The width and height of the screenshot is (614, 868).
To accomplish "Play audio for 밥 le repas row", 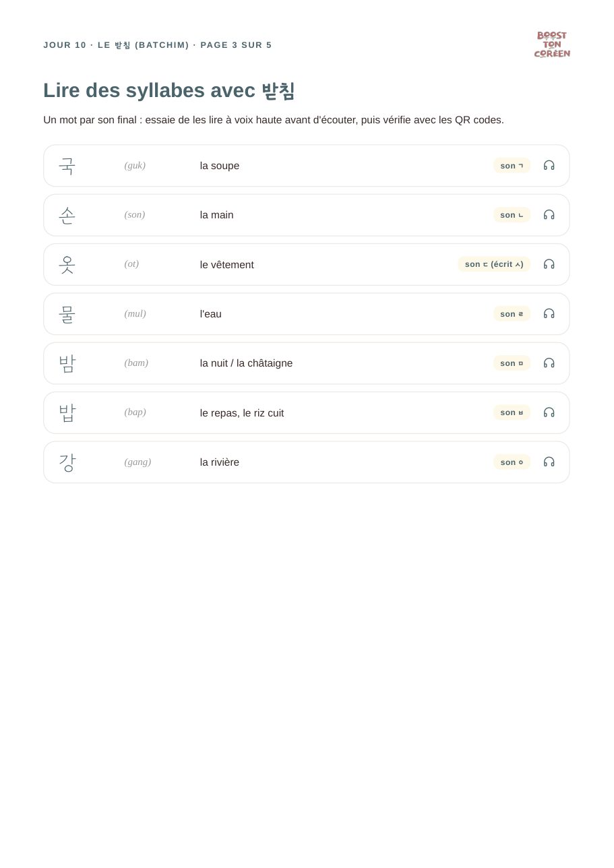I will tap(549, 412).
